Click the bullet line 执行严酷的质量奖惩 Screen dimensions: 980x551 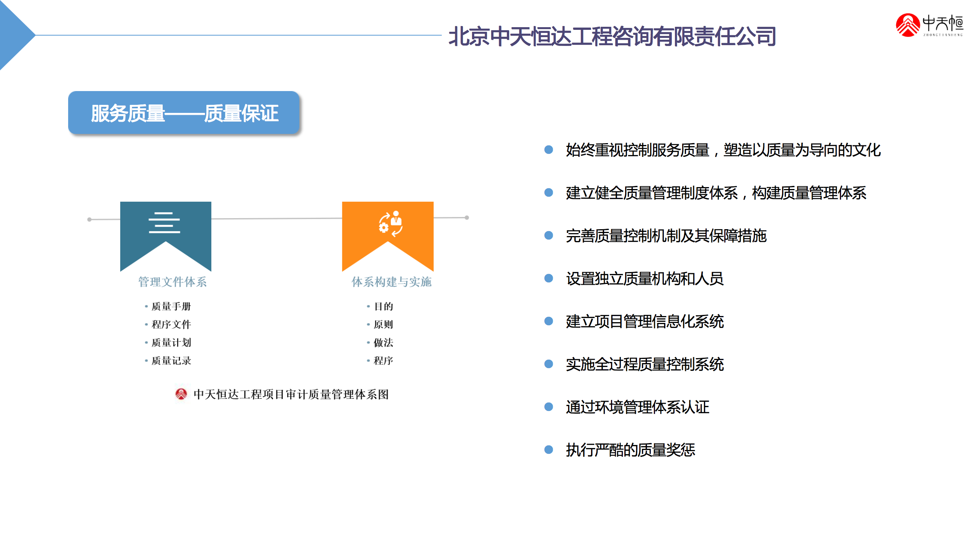(x=630, y=450)
